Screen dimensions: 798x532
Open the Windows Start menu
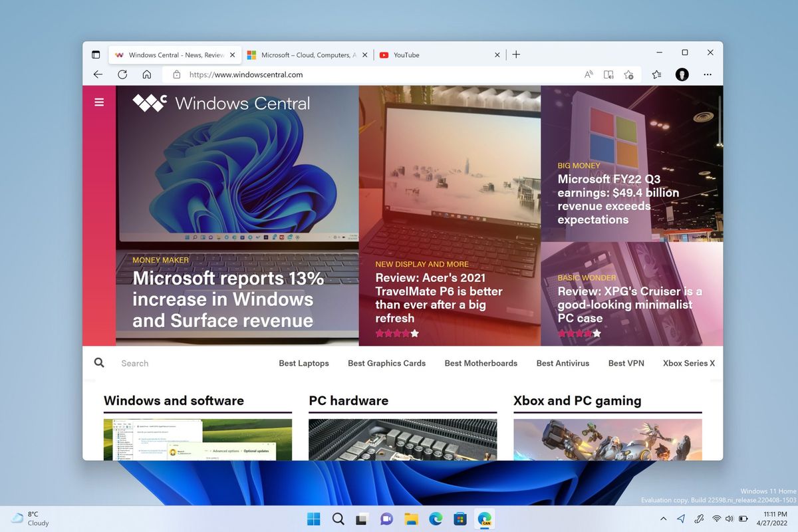click(313, 519)
